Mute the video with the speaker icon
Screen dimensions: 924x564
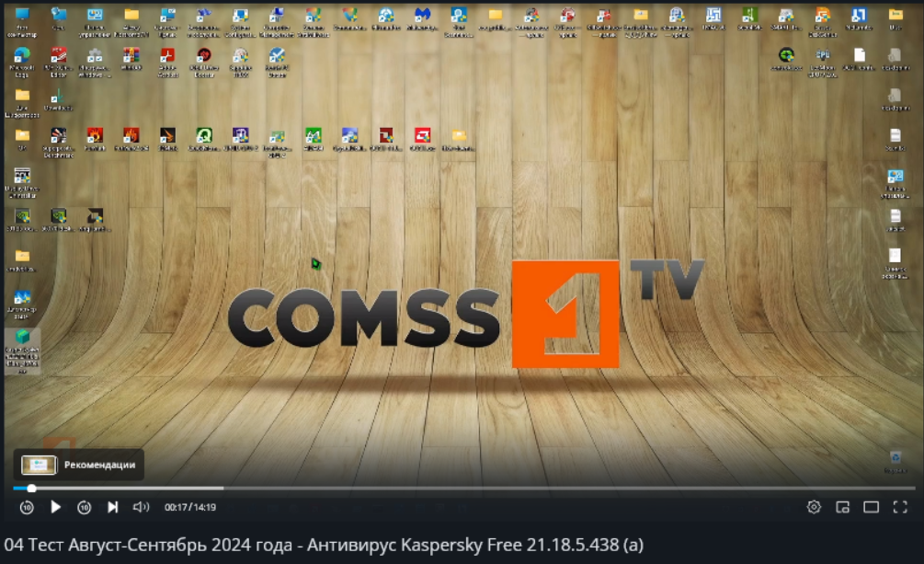click(141, 507)
